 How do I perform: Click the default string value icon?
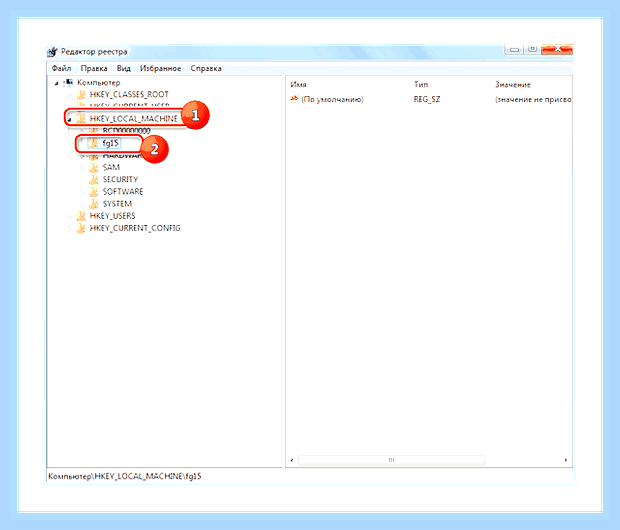tap(294, 99)
